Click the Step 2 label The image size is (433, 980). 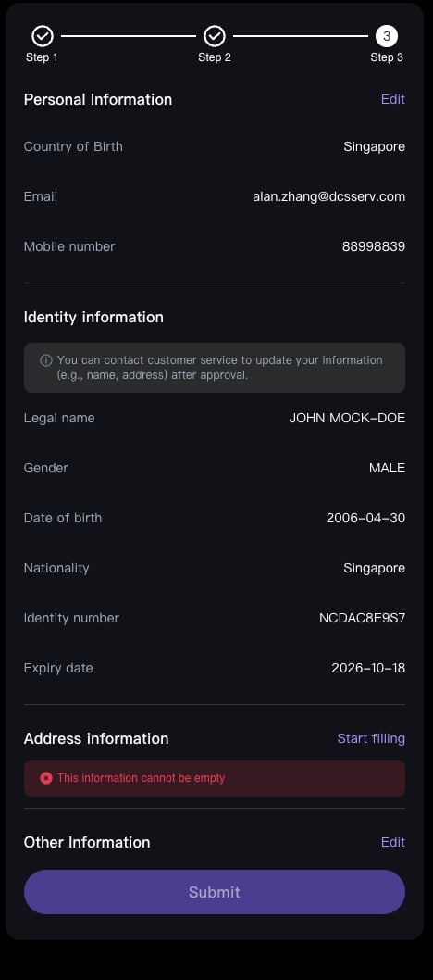pyautogui.click(x=215, y=57)
